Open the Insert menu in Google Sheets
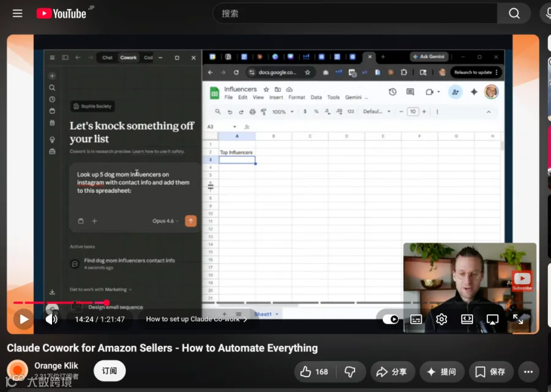Image resolution: width=551 pixels, height=392 pixels. (276, 97)
